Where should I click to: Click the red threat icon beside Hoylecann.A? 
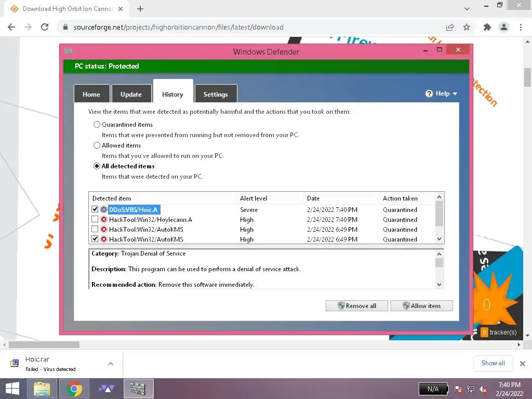pos(104,220)
